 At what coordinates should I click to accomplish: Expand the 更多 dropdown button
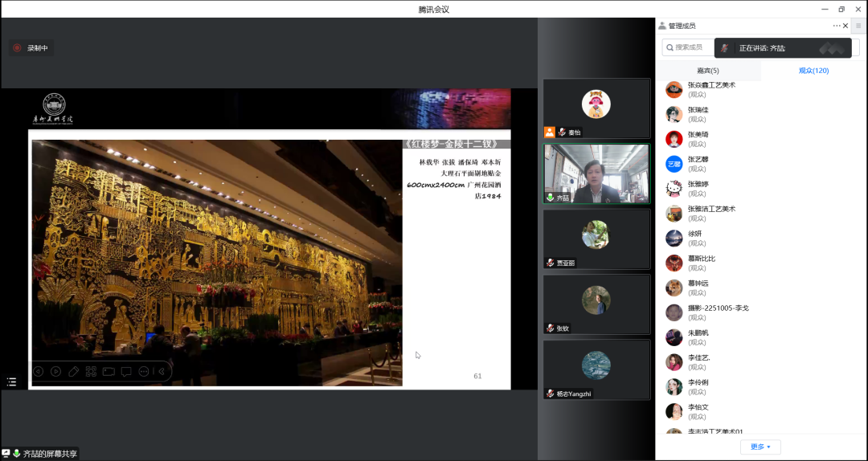coord(760,447)
